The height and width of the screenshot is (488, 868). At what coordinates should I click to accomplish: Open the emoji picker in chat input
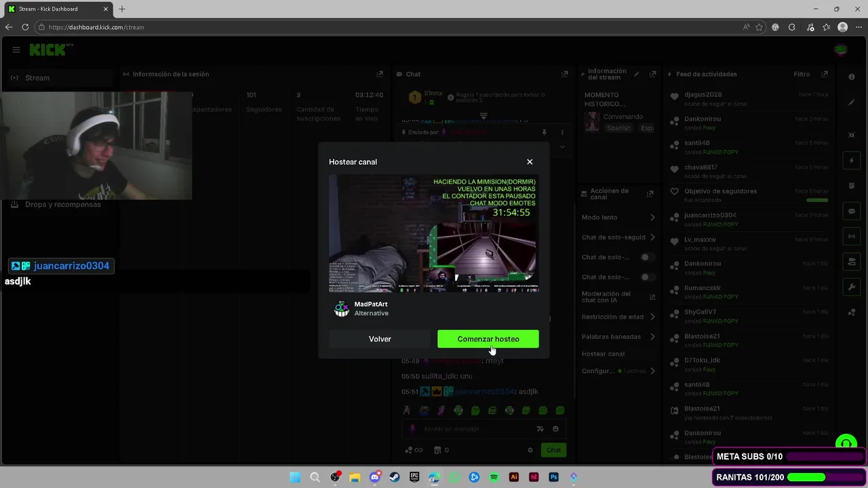555,429
